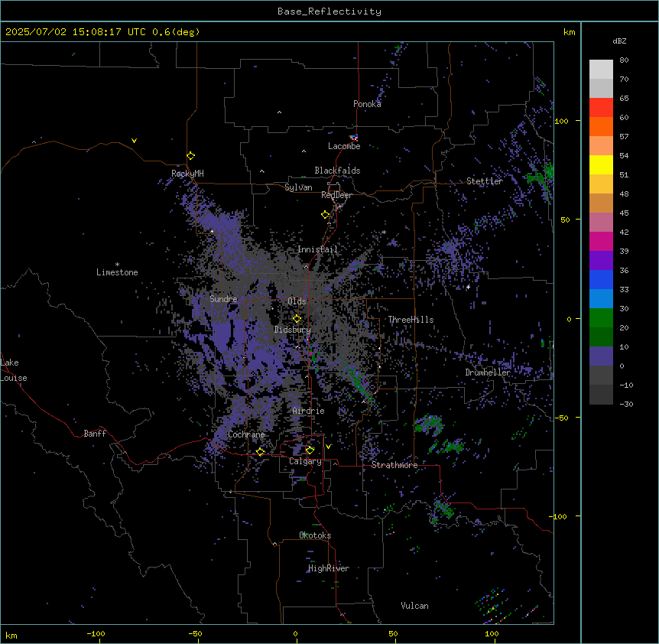Viewport: 659px width, 644px height.
Task: Click the yellow diamond marker above the Calgary label
Action: [310, 450]
